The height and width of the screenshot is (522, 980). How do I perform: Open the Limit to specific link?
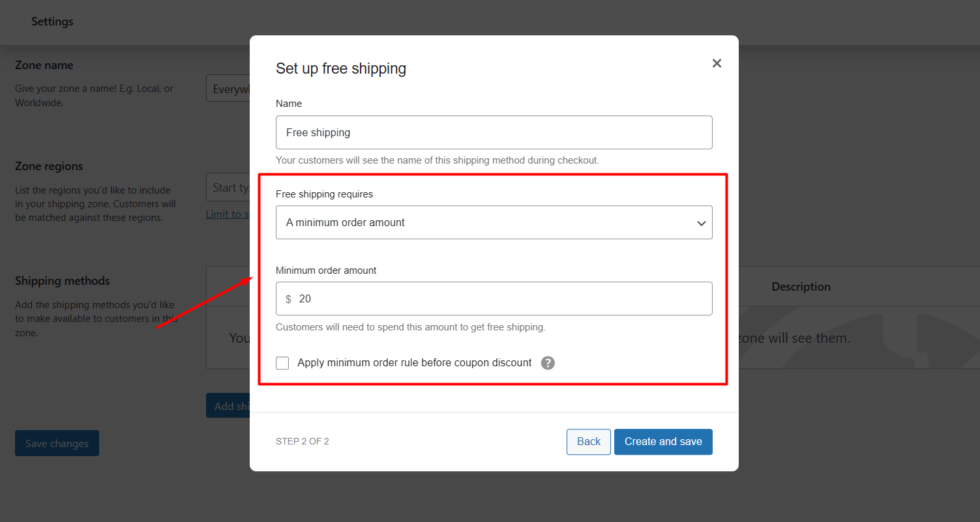pyautogui.click(x=228, y=214)
